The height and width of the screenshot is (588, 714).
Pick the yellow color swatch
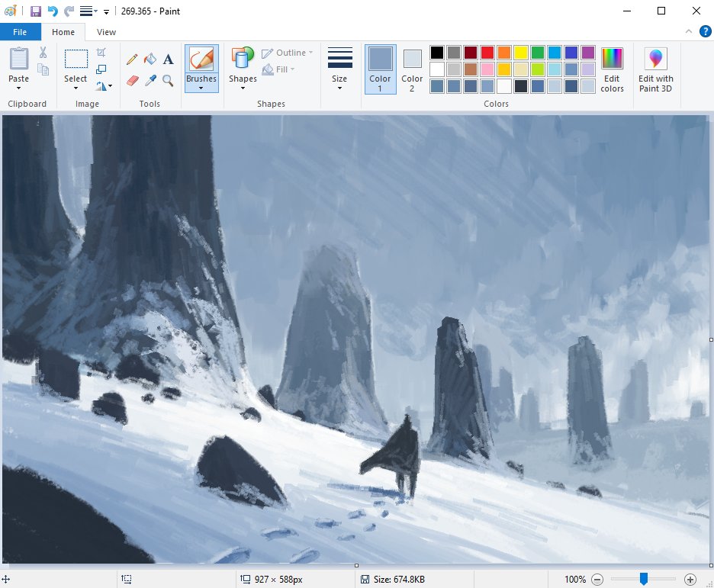click(521, 53)
